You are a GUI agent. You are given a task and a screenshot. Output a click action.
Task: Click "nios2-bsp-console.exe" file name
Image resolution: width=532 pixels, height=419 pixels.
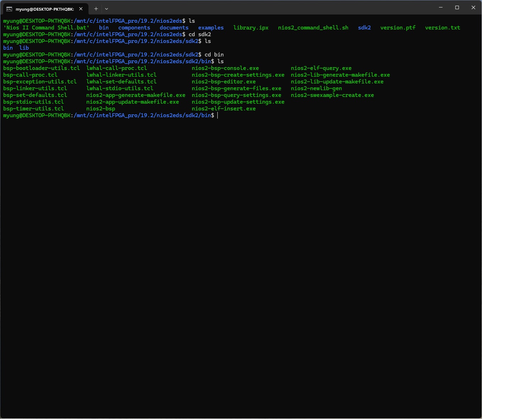click(225, 68)
